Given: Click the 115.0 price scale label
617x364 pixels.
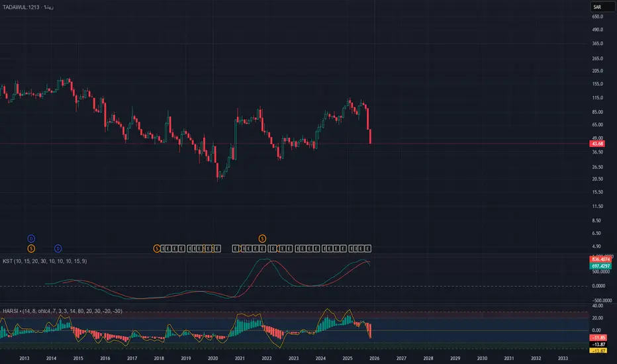Looking at the screenshot, I should coord(597,97).
